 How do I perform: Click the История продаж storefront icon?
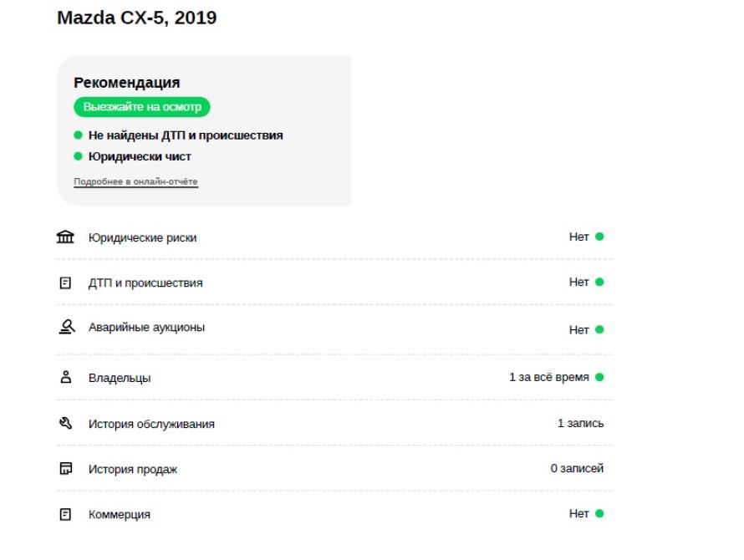click(x=66, y=468)
